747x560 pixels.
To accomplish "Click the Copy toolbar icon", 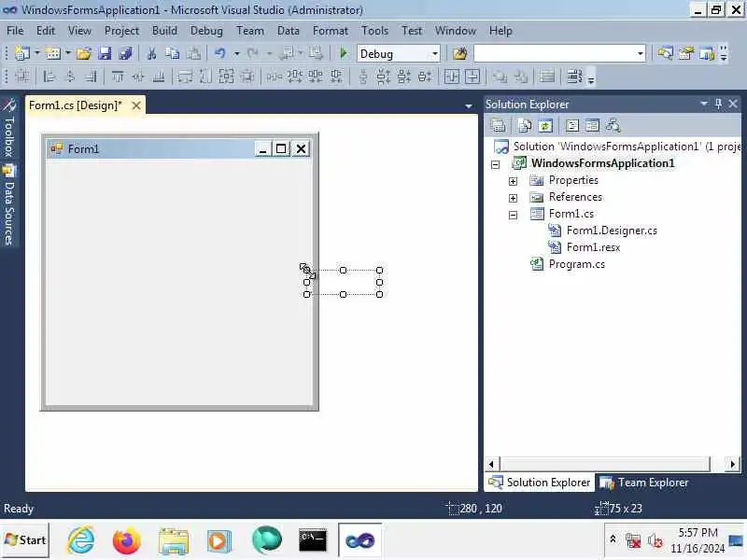I will (x=172, y=53).
